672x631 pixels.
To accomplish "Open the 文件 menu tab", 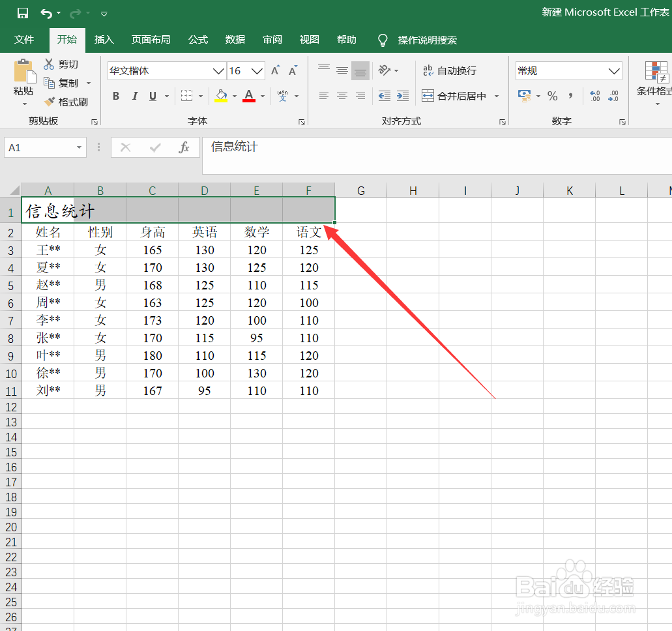I will [x=24, y=40].
